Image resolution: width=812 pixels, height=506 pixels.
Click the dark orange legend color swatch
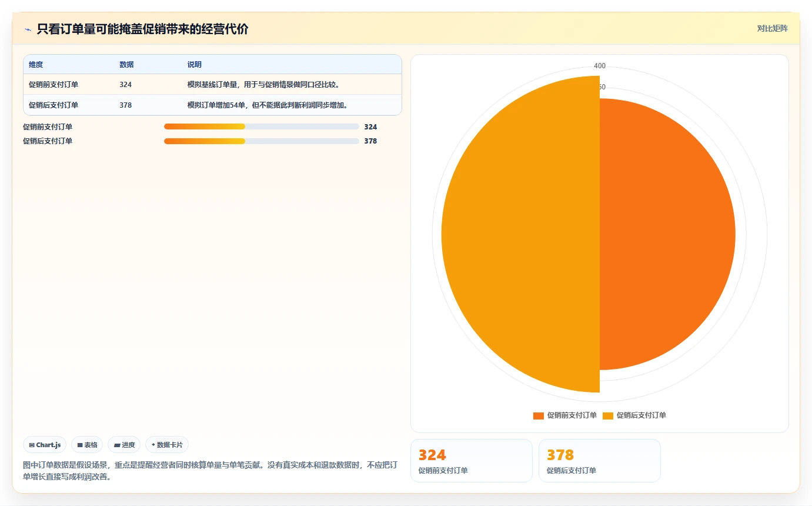click(x=539, y=416)
